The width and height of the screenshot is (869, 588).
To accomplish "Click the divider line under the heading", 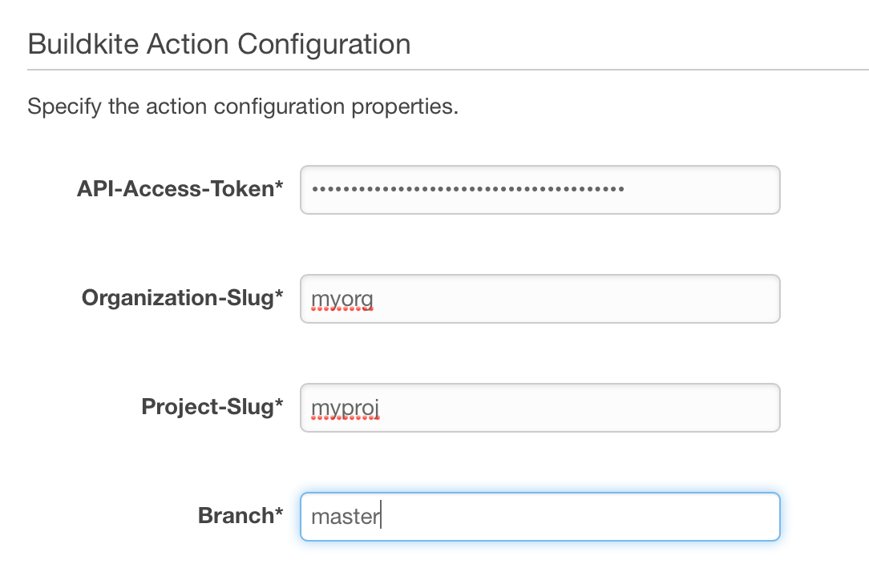I will pos(447,70).
